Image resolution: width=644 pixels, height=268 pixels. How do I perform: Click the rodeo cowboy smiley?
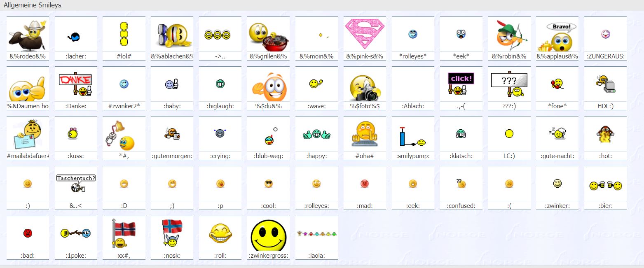pos(27,35)
